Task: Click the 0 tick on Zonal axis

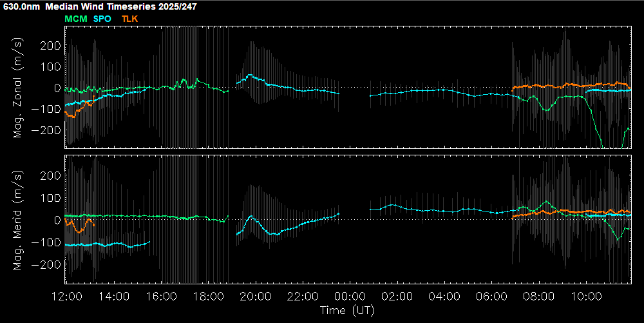Action: coord(57,88)
